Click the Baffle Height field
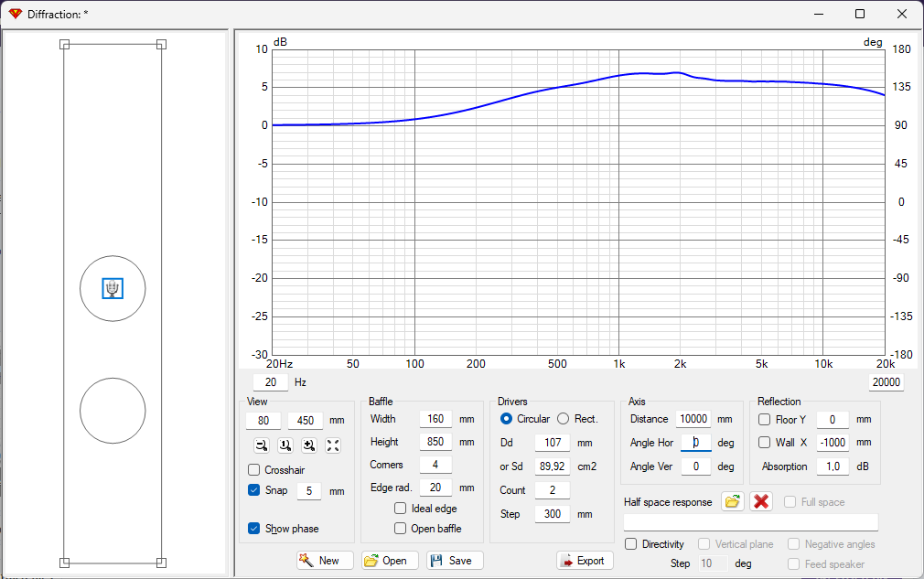 435,442
